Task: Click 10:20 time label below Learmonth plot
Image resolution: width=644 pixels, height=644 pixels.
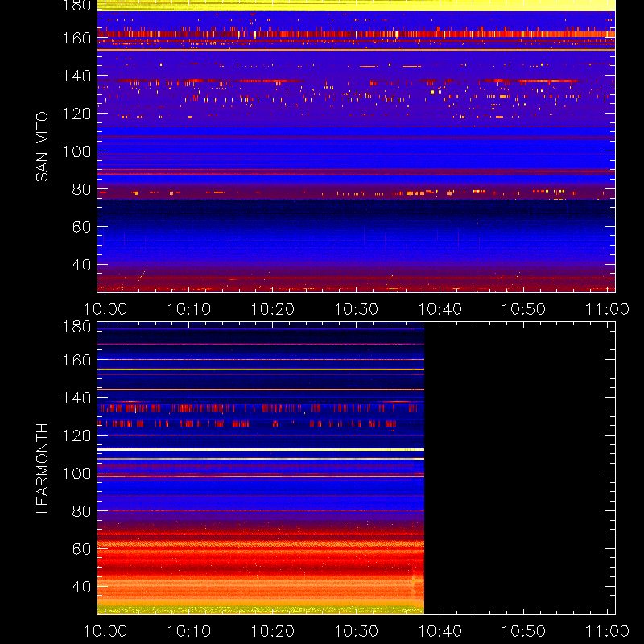Action: pos(273,631)
